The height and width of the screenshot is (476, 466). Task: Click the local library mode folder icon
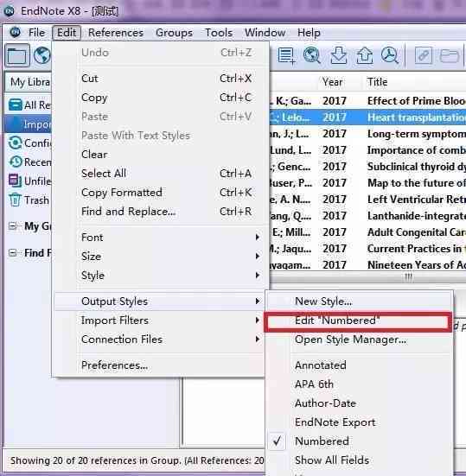[17, 55]
